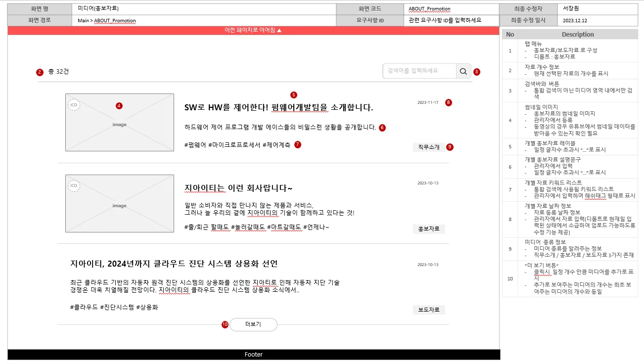Open the first article thumbnail image
The image size is (644, 364).
point(120,122)
